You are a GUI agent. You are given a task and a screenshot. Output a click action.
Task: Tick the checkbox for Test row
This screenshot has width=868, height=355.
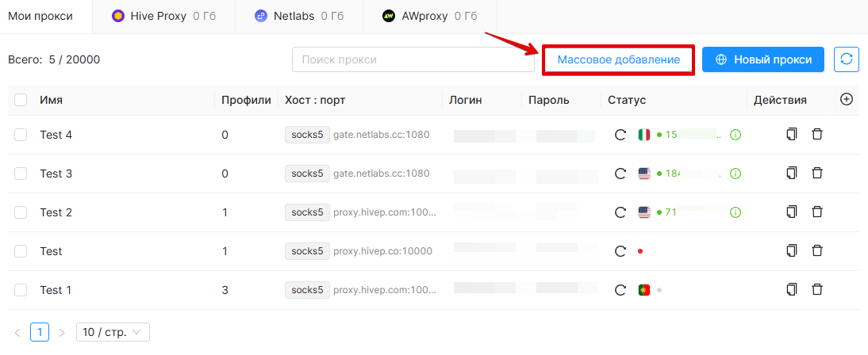point(21,251)
